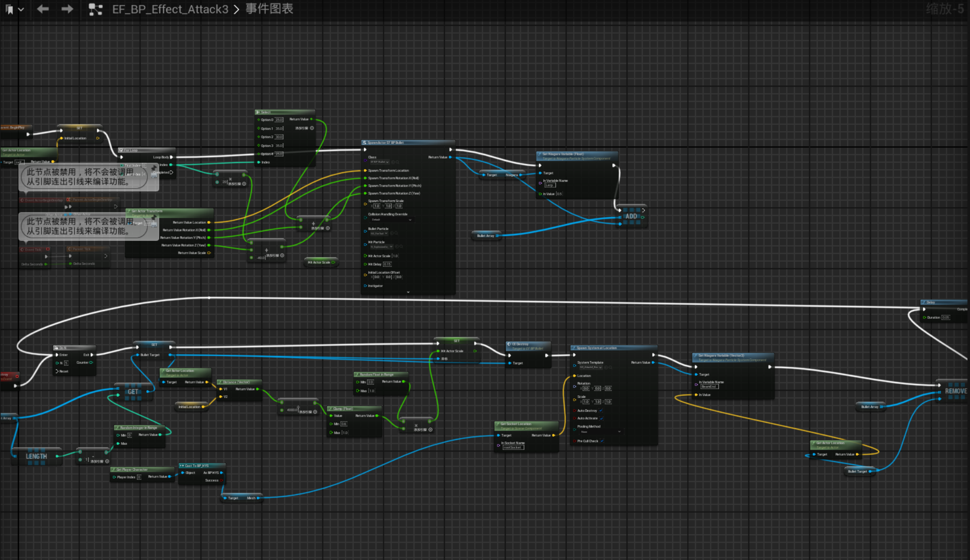This screenshot has width=970, height=560.
Task: Click Duration field on Delay node
Action: [946, 317]
